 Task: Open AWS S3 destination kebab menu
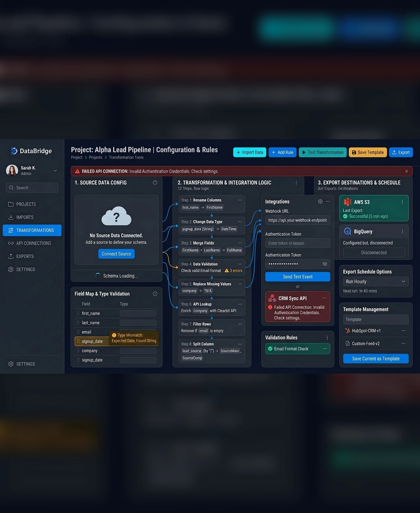click(x=402, y=202)
